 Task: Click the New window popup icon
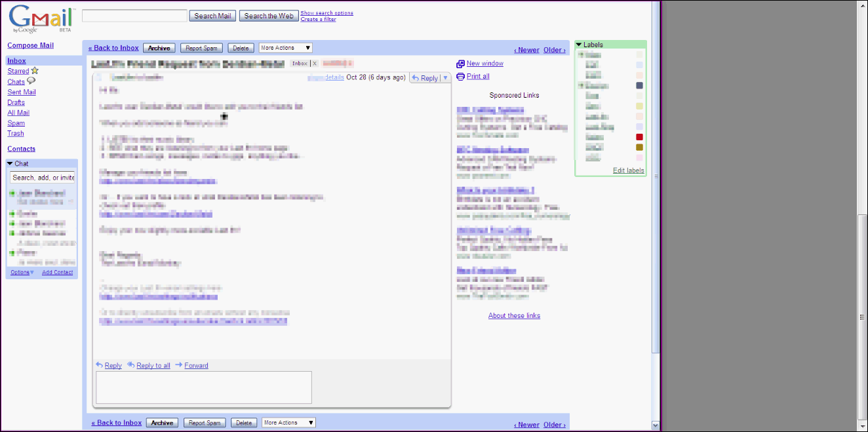461,64
